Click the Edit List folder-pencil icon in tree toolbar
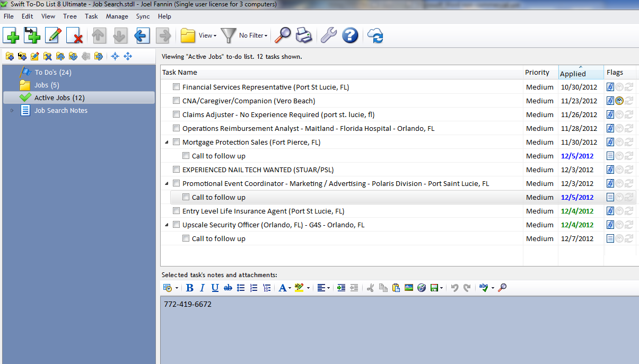Image resolution: width=639 pixels, height=364 pixels. [35, 56]
